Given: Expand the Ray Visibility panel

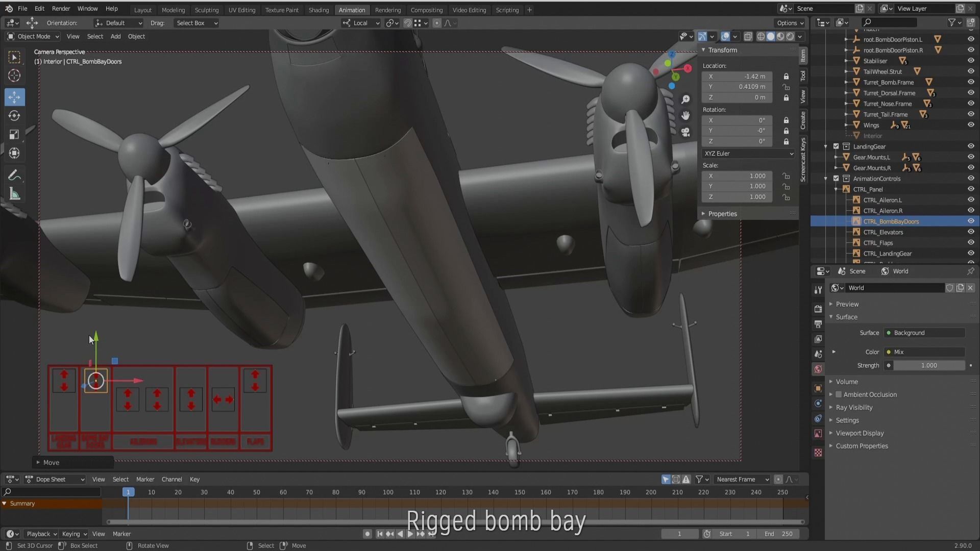Looking at the screenshot, I should pos(854,407).
